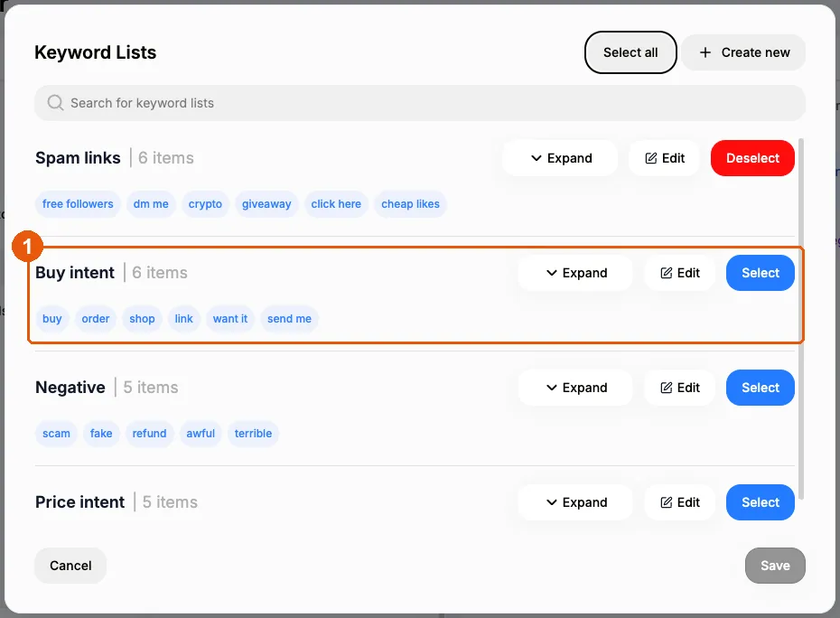Screen dimensions: 840x618
Task: Click the 'shop' keyword chip
Action: pos(142,319)
